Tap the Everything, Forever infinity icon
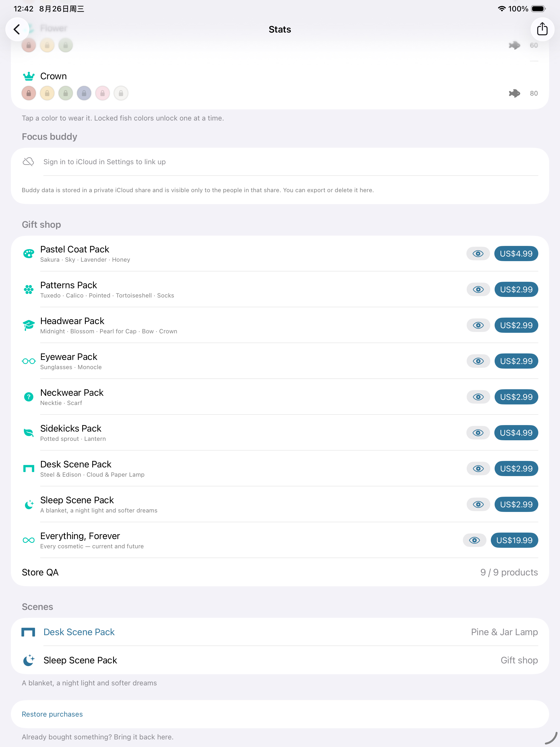The width and height of the screenshot is (560, 747). (29, 540)
